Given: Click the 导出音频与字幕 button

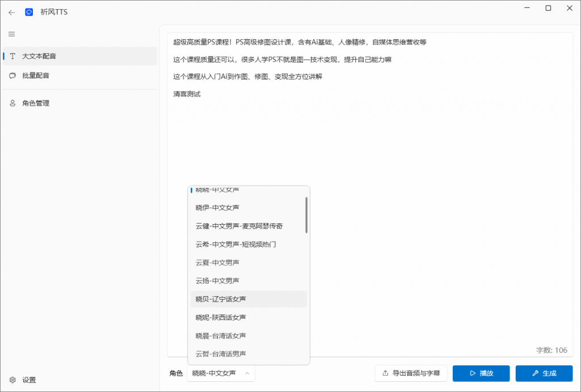Looking at the screenshot, I should click(411, 373).
